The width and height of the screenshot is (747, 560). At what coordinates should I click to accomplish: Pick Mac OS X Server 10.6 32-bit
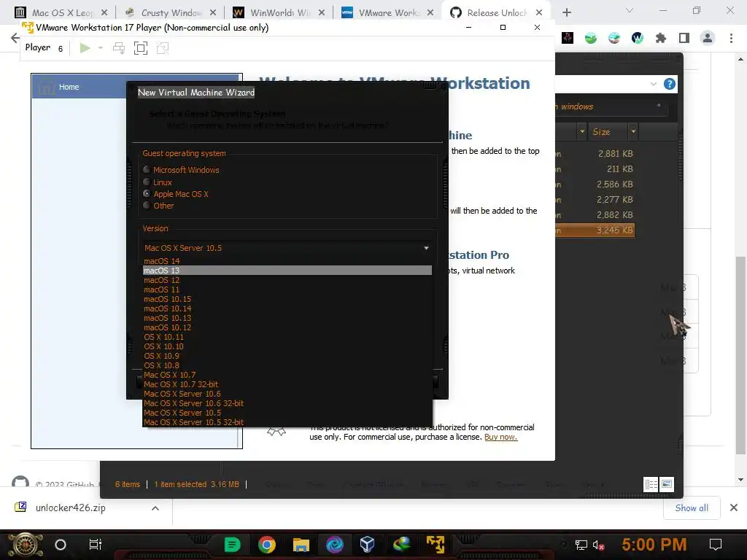[287, 403]
